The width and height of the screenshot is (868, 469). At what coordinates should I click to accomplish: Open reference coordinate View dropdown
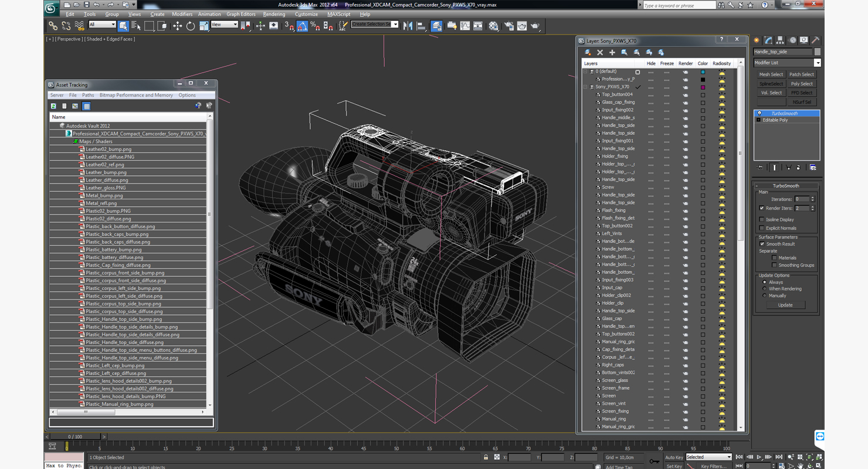point(224,25)
